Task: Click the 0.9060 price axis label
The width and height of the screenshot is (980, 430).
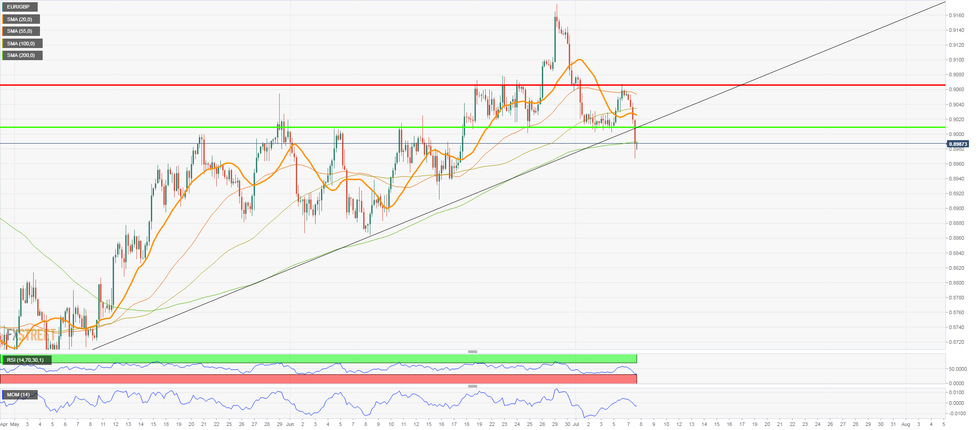Action: pyautogui.click(x=956, y=89)
